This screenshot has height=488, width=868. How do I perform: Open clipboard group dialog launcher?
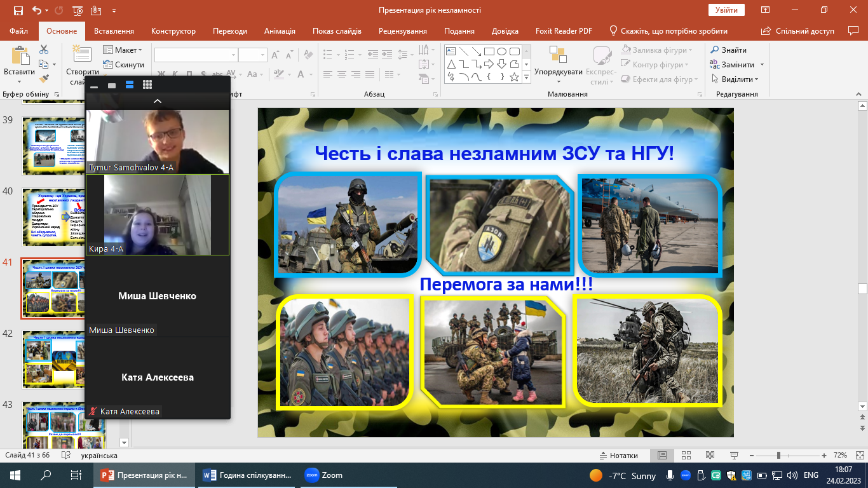pos(57,94)
